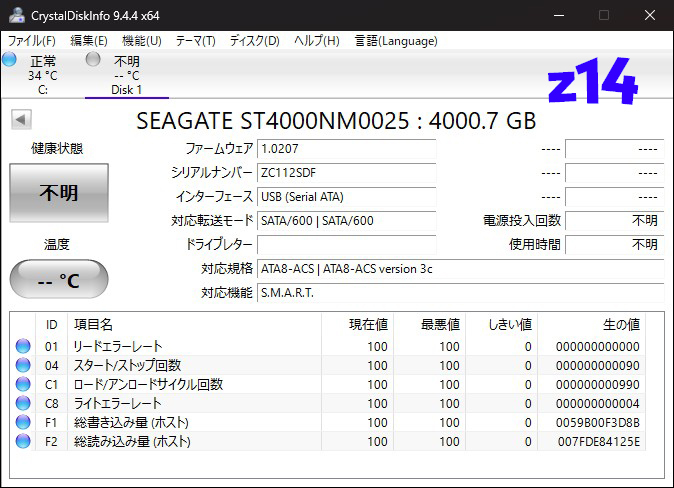Click the -- °C temperature button
The image size is (674, 488).
(x=59, y=280)
